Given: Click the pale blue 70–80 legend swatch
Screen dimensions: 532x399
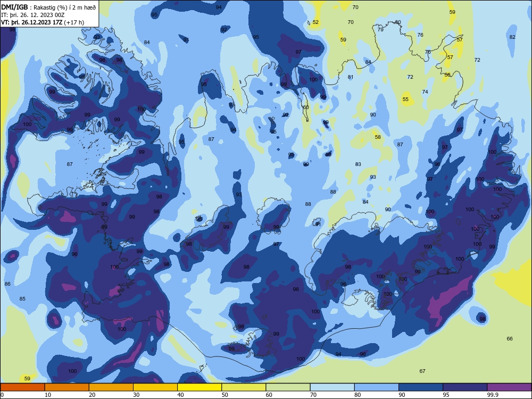Looking at the screenshot, I should click(x=332, y=387).
